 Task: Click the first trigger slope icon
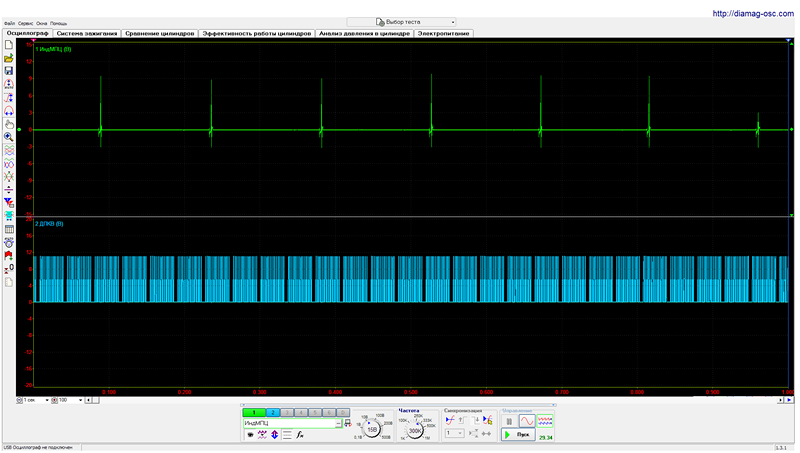pos(449,420)
